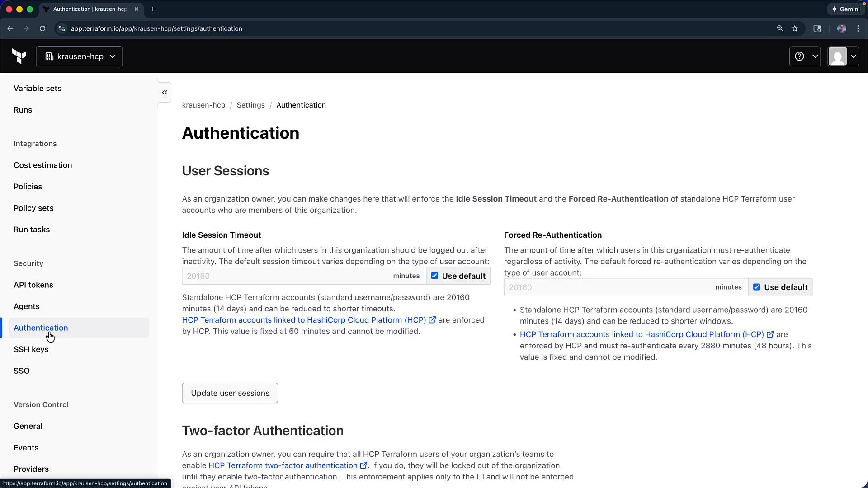The width and height of the screenshot is (868, 488).
Task: Toggle Idle Session Timeout Use default checkbox
Action: (x=434, y=276)
